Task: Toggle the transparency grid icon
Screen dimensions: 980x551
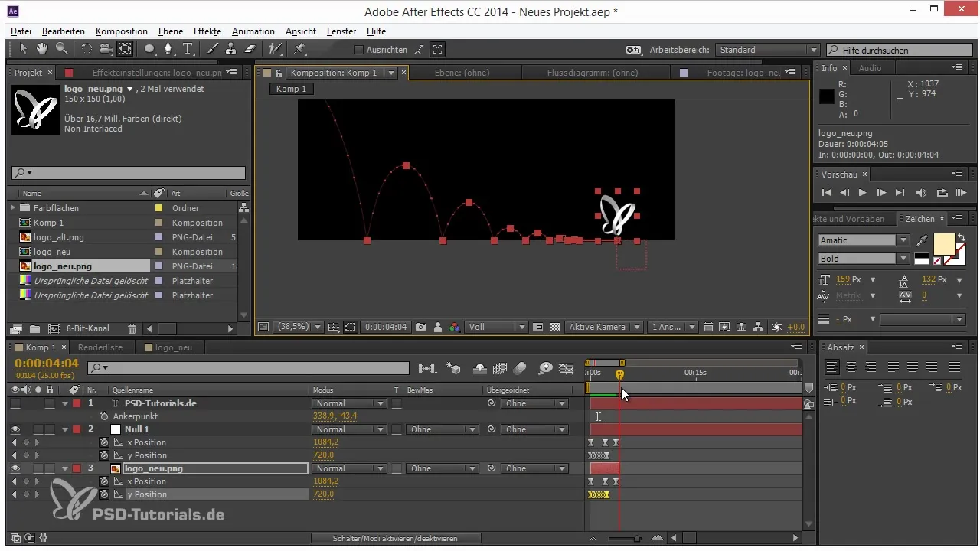Action: tap(554, 327)
